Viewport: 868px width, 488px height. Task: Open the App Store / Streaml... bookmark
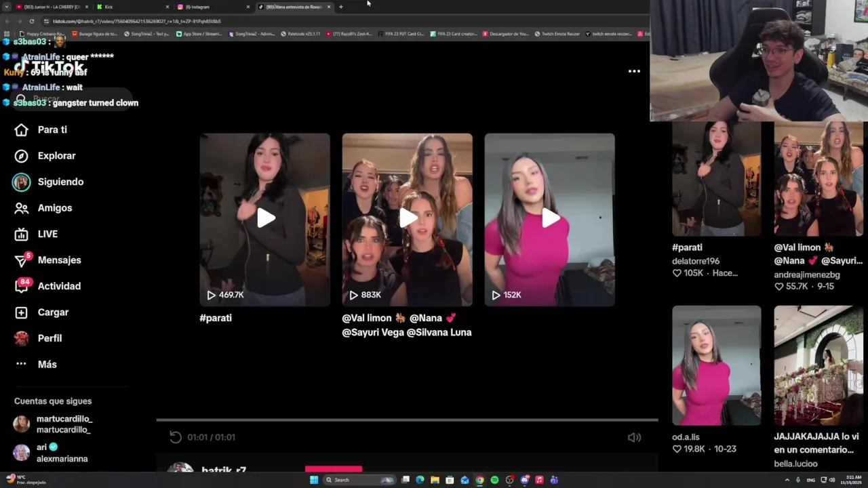(x=199, y=34)
